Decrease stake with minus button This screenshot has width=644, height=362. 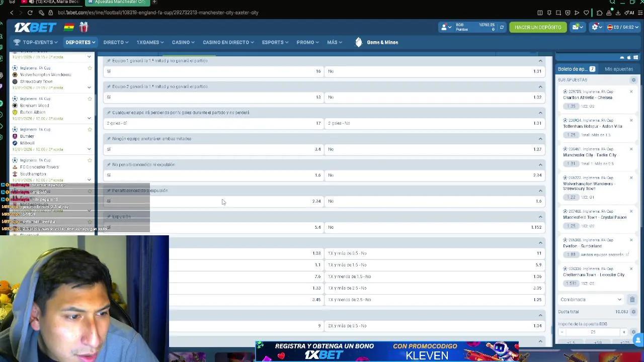[x=562, y=332]
